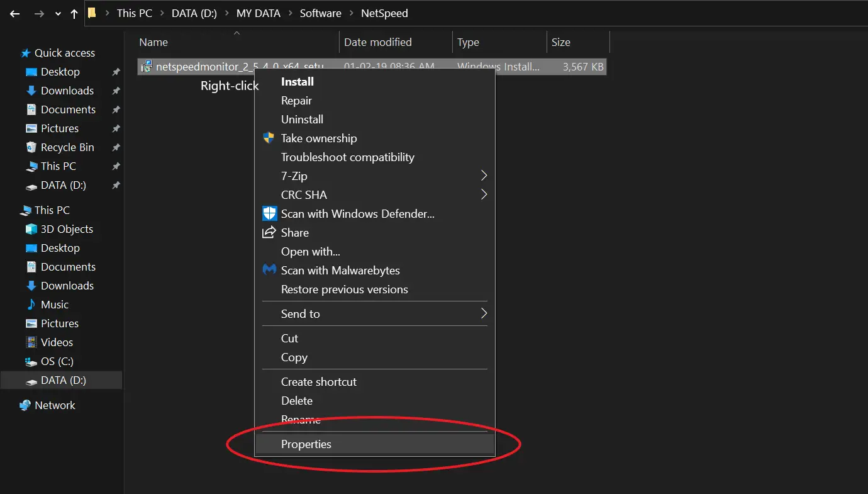The height and width of the screenshot is (494, 868).
Task: Select Create shortcut from context menu
Action: click(x=319, y=382)
